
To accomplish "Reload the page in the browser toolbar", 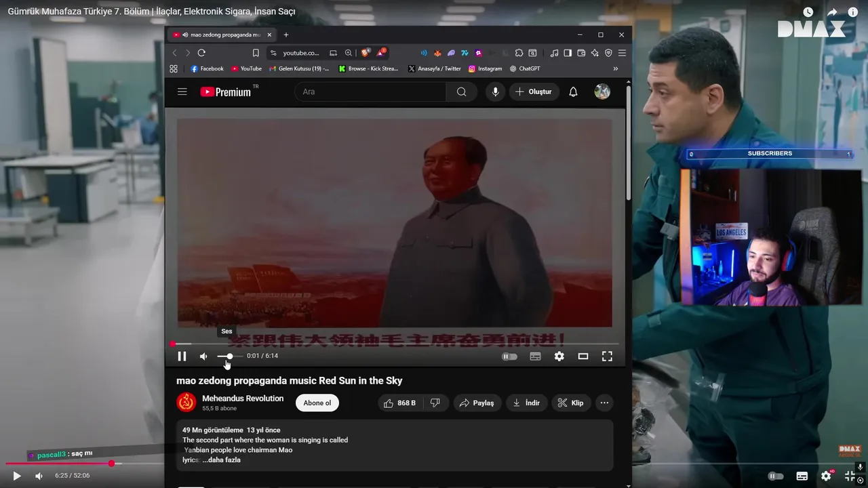I will (201, 53).
